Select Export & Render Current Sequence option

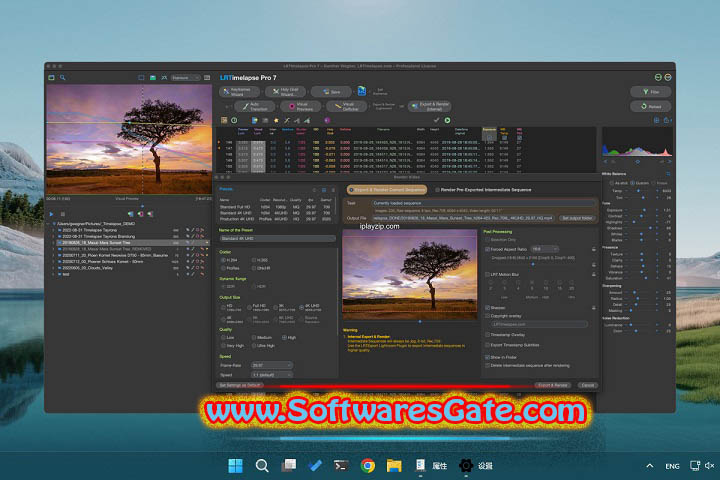[387, 190]
